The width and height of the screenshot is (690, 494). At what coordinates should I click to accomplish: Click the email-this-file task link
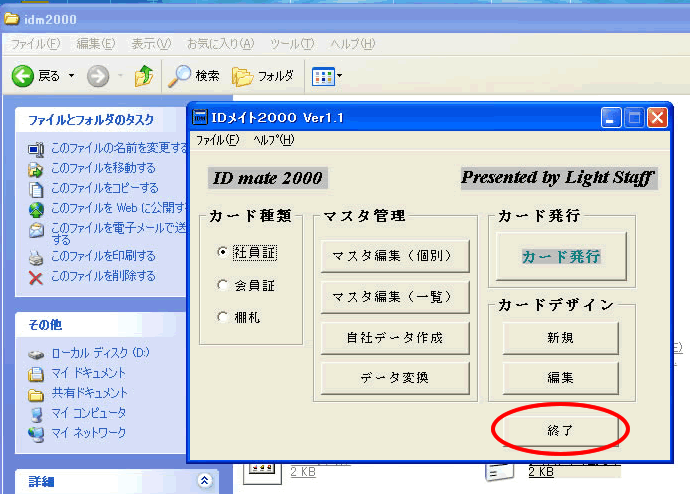coord(119,233)
